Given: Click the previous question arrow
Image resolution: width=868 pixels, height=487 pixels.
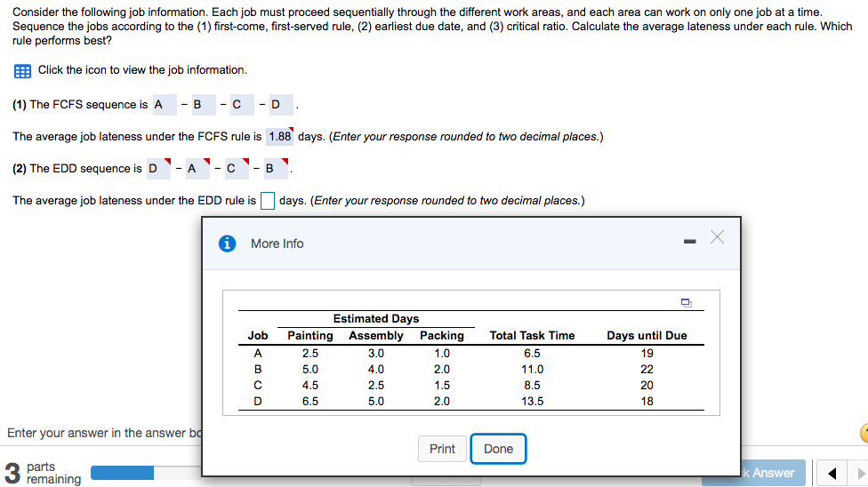Looking at the screenshot, I should click(832, 473).
